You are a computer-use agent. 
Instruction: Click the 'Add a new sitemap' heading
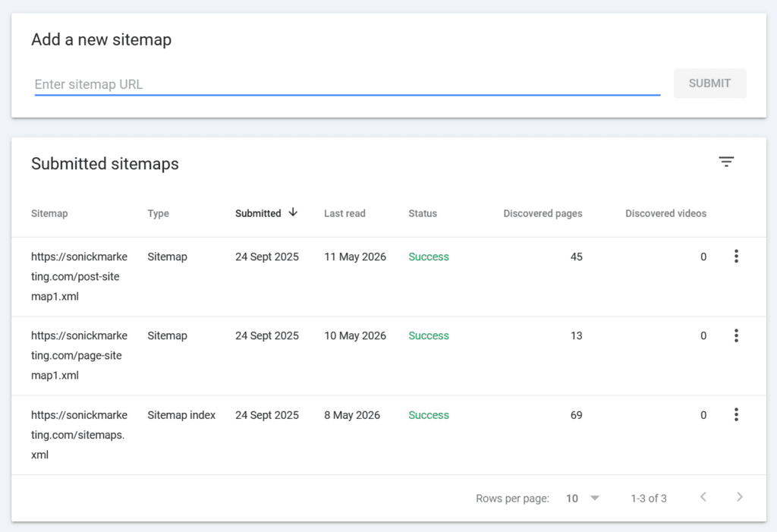(x=102, y=39)
